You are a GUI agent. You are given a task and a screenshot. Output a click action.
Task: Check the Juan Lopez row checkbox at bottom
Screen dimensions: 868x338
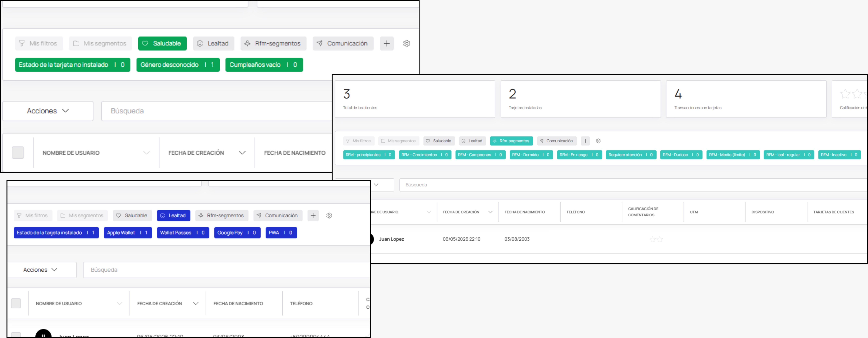[x=16, y=335]
